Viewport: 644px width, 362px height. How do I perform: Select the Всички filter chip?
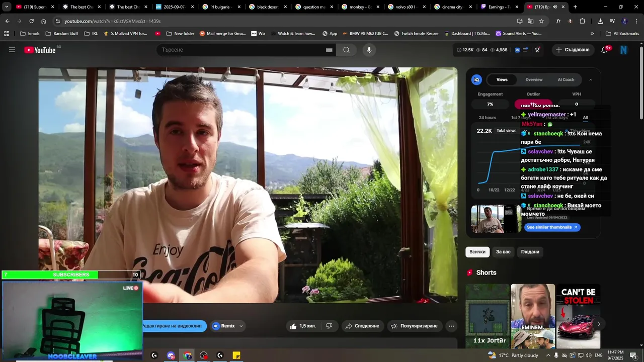(x=477, y=252)
